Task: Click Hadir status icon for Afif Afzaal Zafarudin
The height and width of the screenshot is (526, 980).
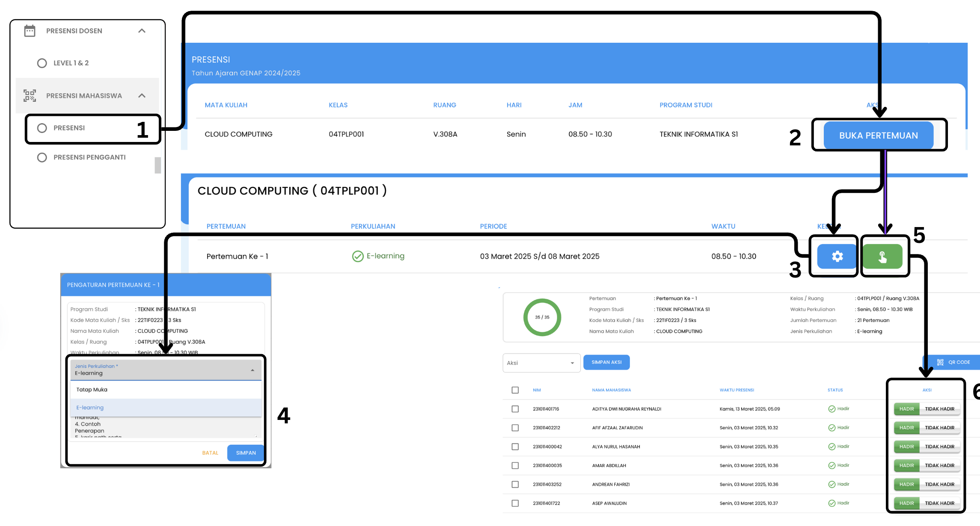Action: 832,428
